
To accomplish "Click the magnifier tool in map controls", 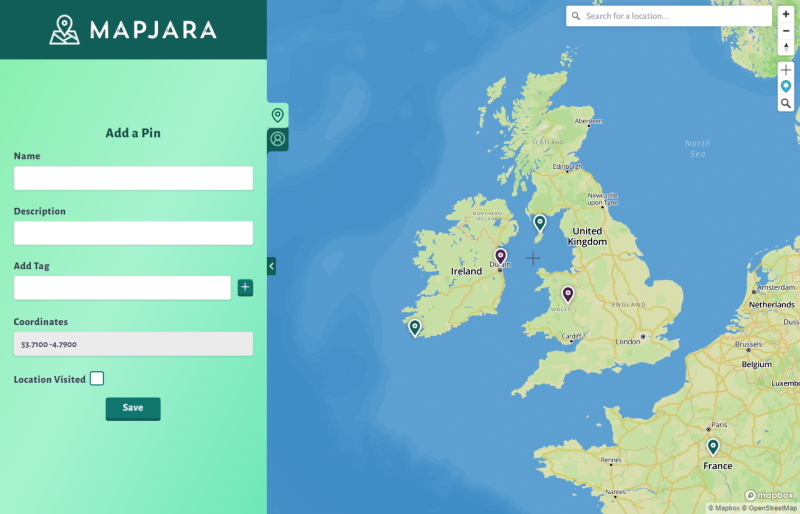I will pos(786,103).
